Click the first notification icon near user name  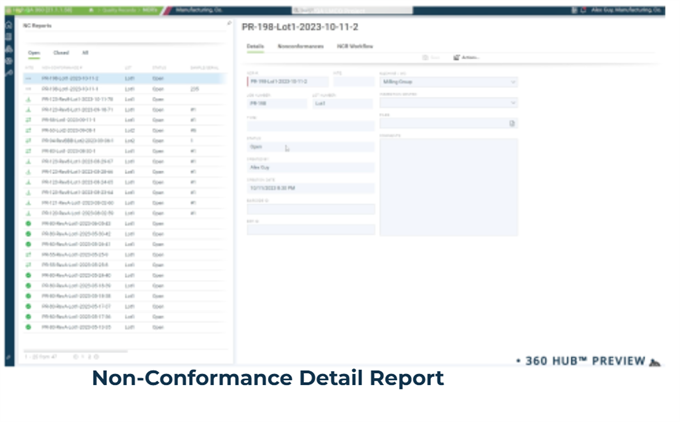coord(574,10)
